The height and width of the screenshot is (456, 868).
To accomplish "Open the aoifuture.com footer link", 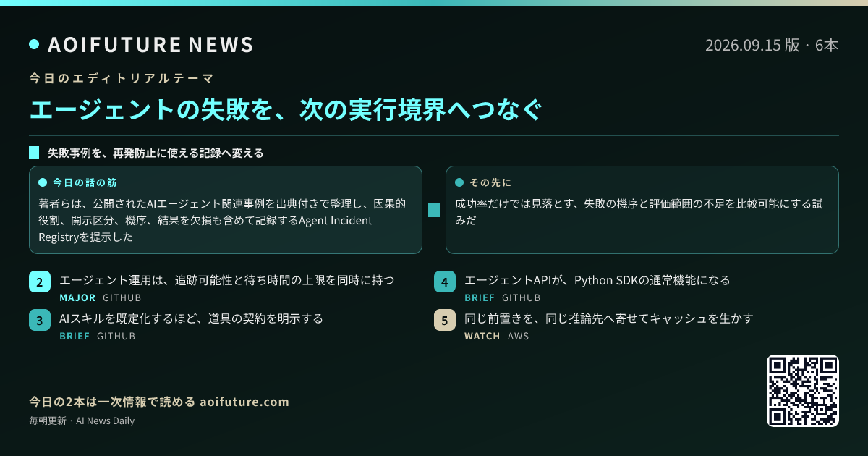I will [244, 402].
